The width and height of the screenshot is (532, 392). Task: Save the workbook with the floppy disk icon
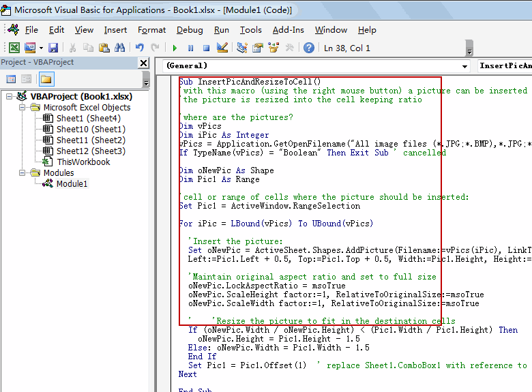[x=53, y=48]
